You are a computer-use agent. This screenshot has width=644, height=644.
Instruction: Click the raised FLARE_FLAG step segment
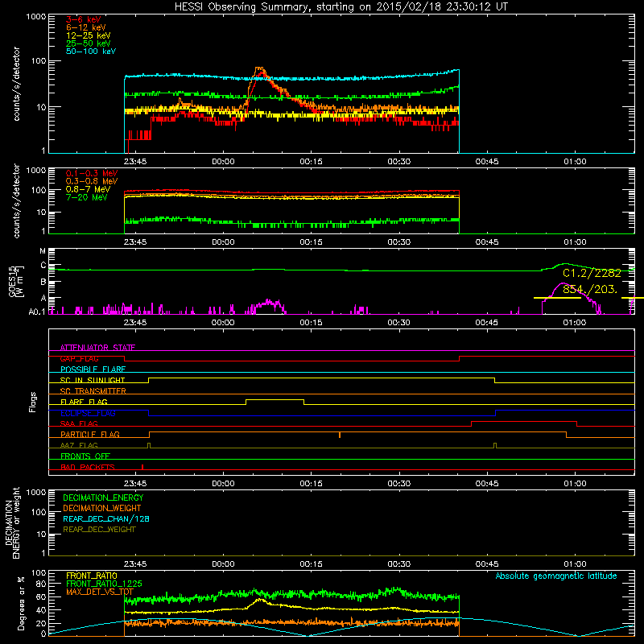(x=275, y=399)
